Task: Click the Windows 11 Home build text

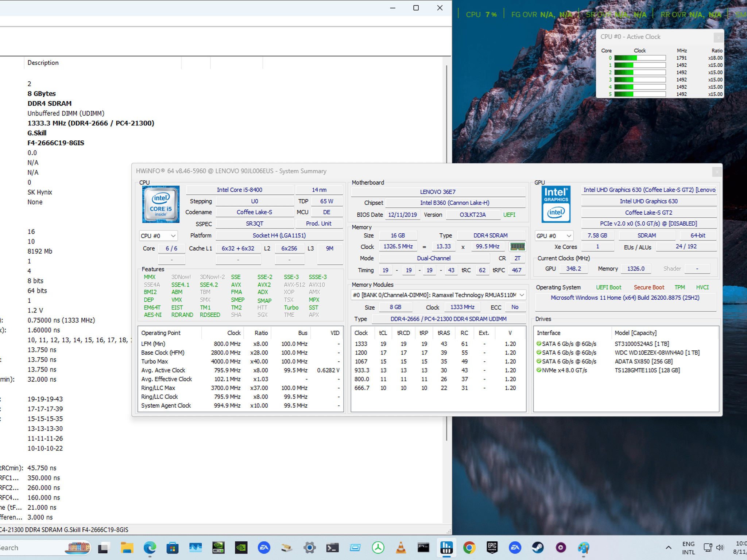Action: coord(625,297)
